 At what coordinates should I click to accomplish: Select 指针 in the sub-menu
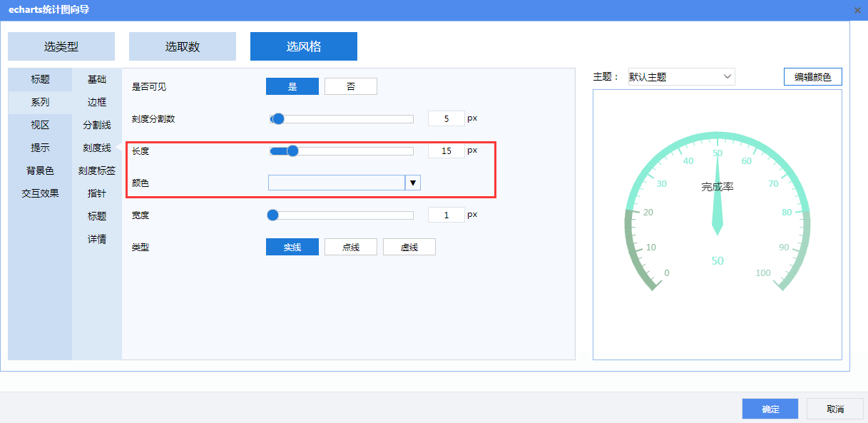[x=97, y=193]
